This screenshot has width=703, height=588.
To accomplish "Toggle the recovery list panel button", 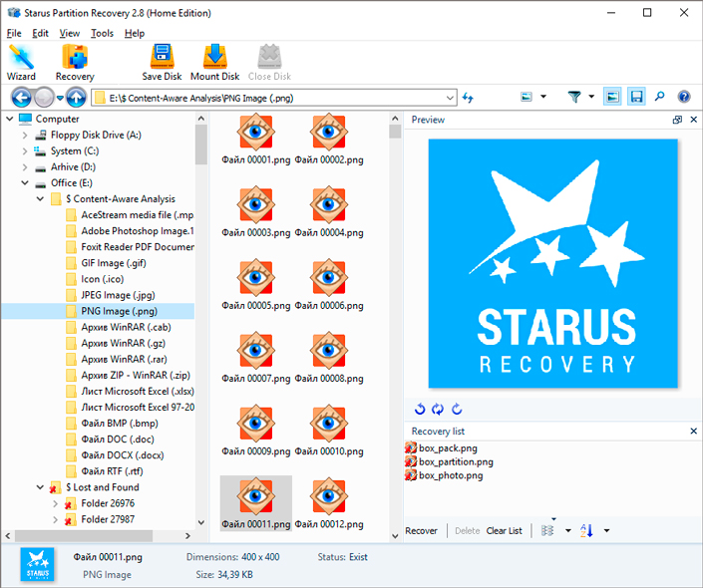I will click(636, 97).
